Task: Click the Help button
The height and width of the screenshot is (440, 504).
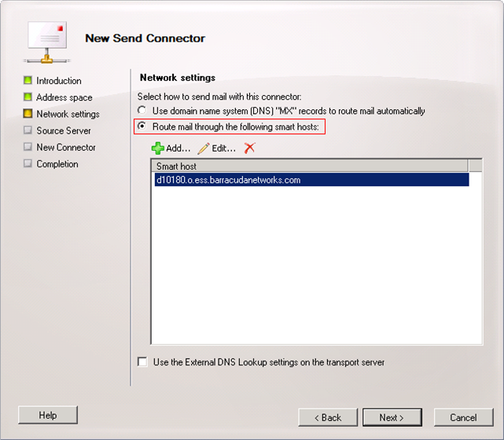Action: [x=48, y=415]
